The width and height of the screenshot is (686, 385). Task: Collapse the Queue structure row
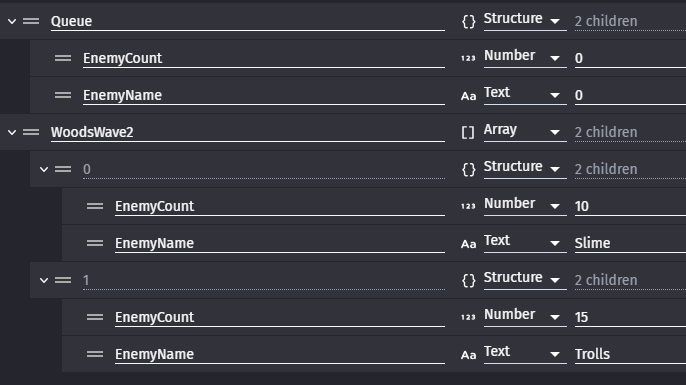pos(12,21)
